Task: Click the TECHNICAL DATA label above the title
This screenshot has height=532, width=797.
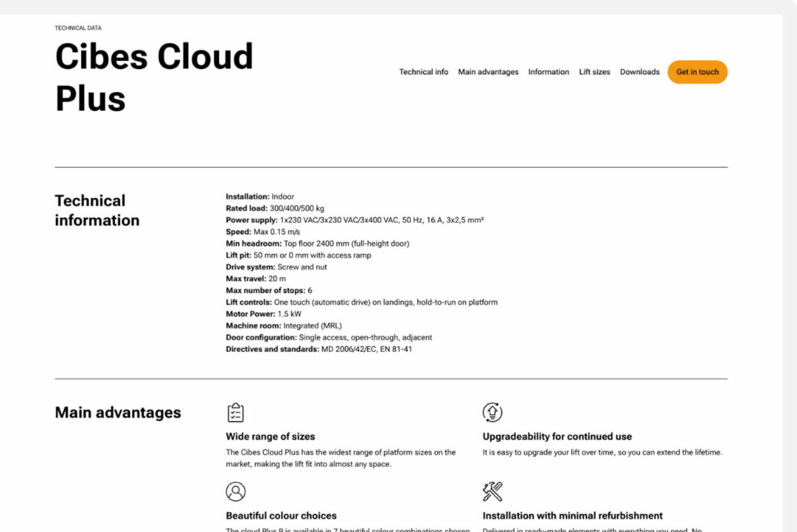Action: point(78,29)
